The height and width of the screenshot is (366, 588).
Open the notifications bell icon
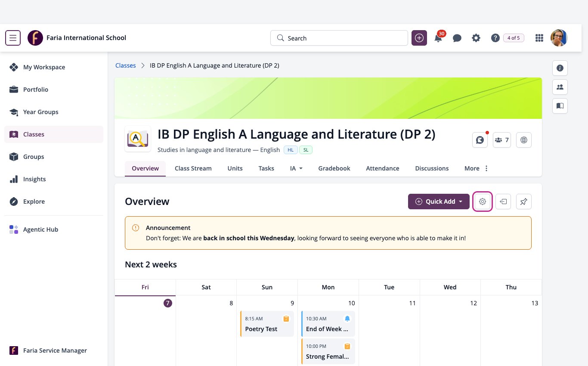438,38
